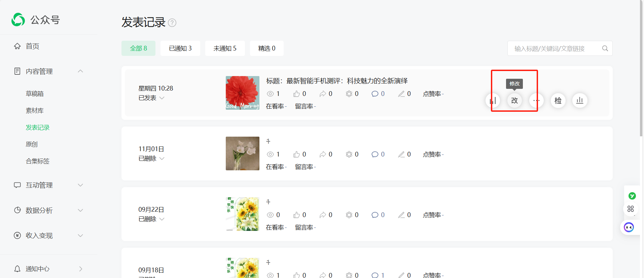This screenshot has width=644, height=278.
Task: Switch to the 已通知 3 tab
Action: (180, 48)
